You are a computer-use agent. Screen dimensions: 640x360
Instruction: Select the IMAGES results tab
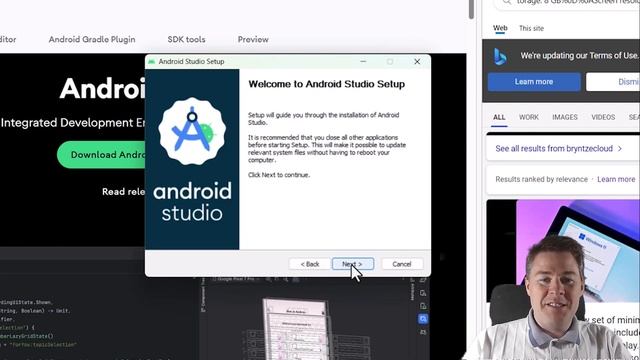tap(564, 117)
